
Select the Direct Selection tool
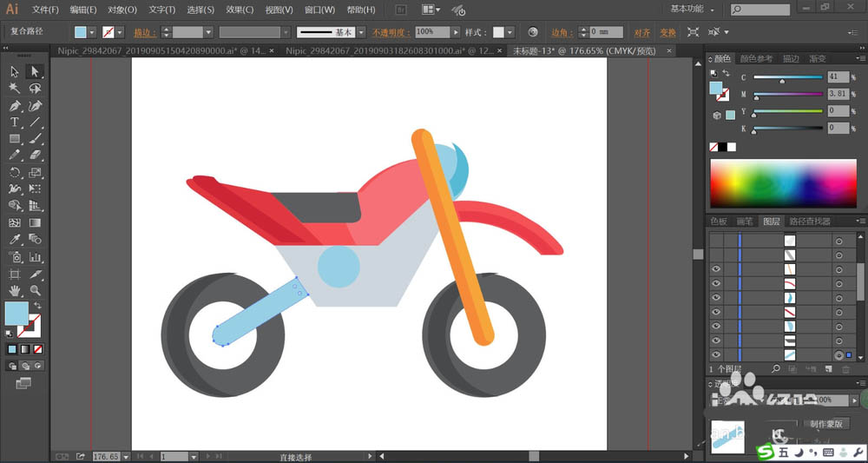point(35,71)
